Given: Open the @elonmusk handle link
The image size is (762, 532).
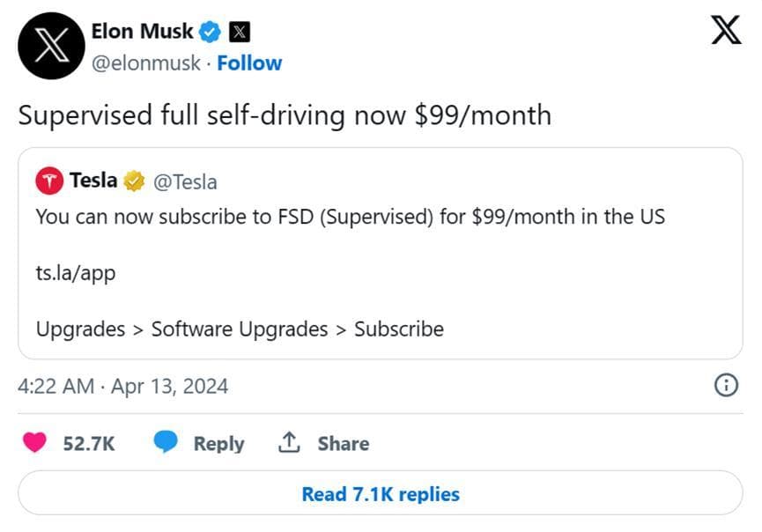Looking at the screenshot, I should [145, 63].
